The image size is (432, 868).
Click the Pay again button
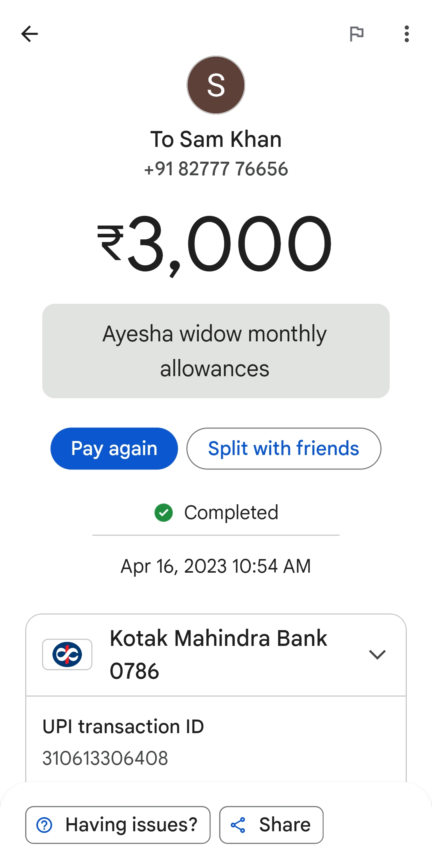(114, 449)
